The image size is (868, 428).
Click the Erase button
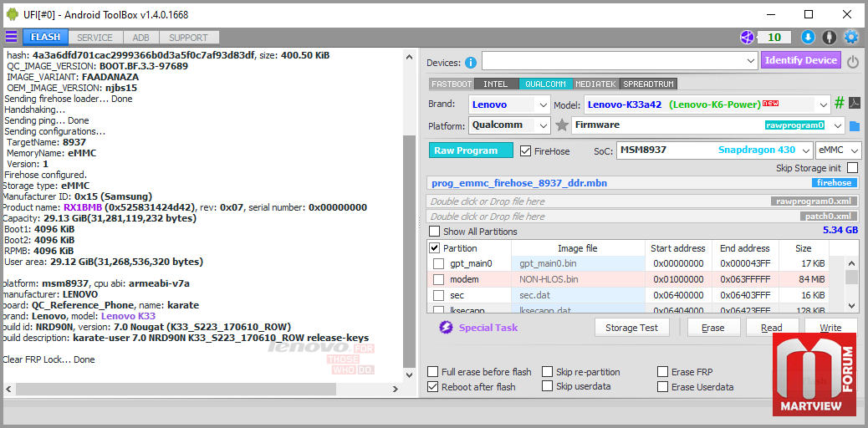pos(713,327)
